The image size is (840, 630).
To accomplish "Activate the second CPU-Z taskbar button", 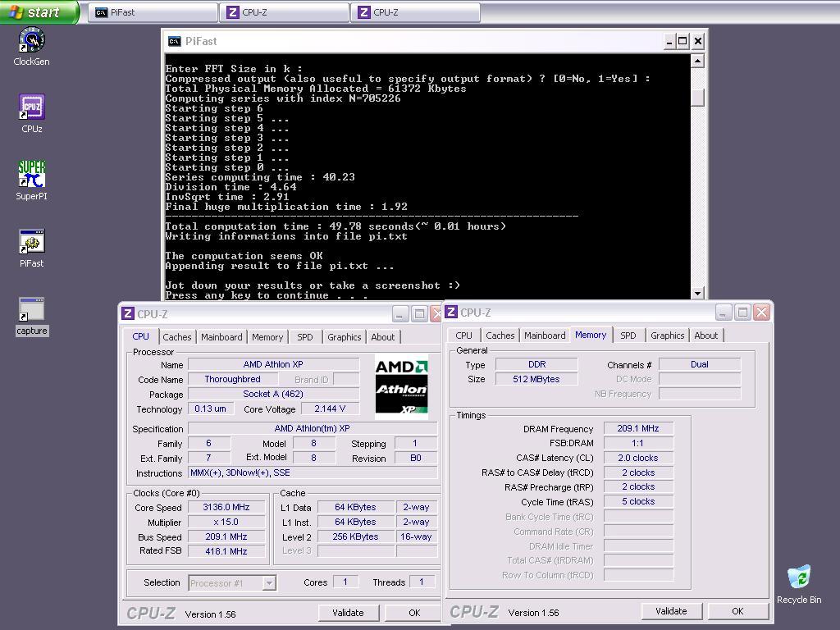I will click(416, 12).
